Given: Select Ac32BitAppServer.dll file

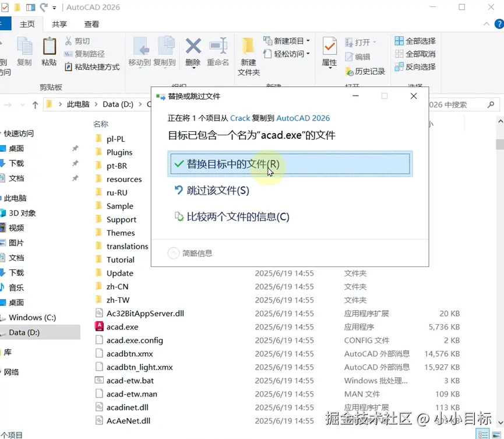Looking at the screenshot, I should [145, 313].
